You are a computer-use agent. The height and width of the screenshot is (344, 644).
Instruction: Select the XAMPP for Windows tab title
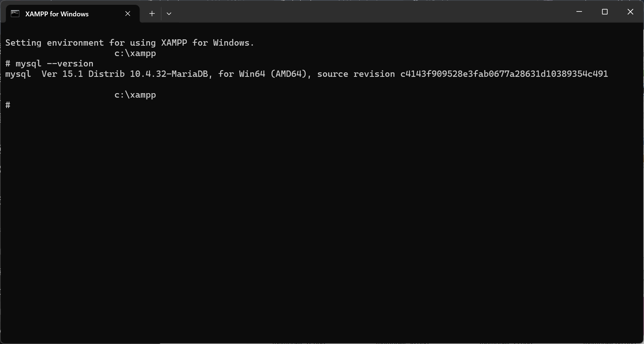(x=57, y=14)
